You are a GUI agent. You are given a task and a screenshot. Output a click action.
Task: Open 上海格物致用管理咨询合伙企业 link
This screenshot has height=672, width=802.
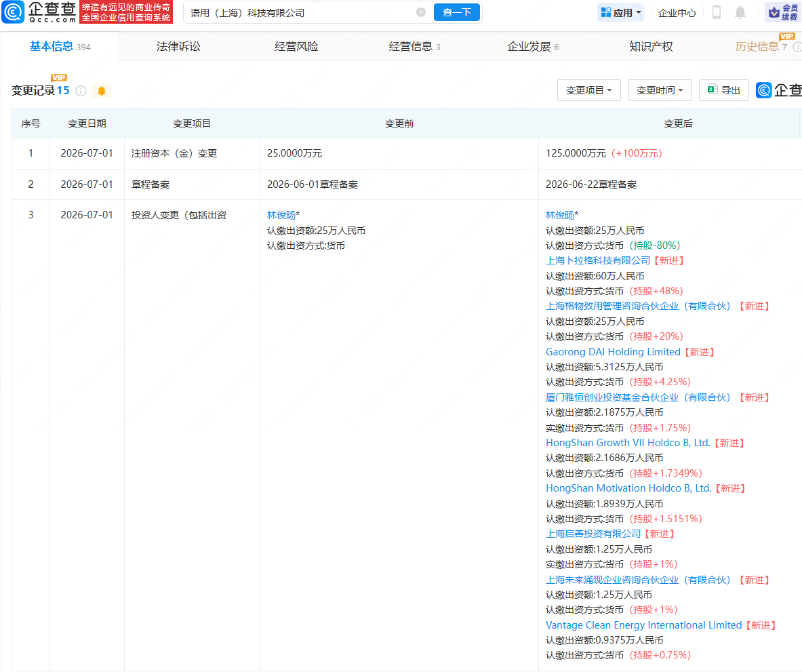pyautogui.click(x=638, y=307)
